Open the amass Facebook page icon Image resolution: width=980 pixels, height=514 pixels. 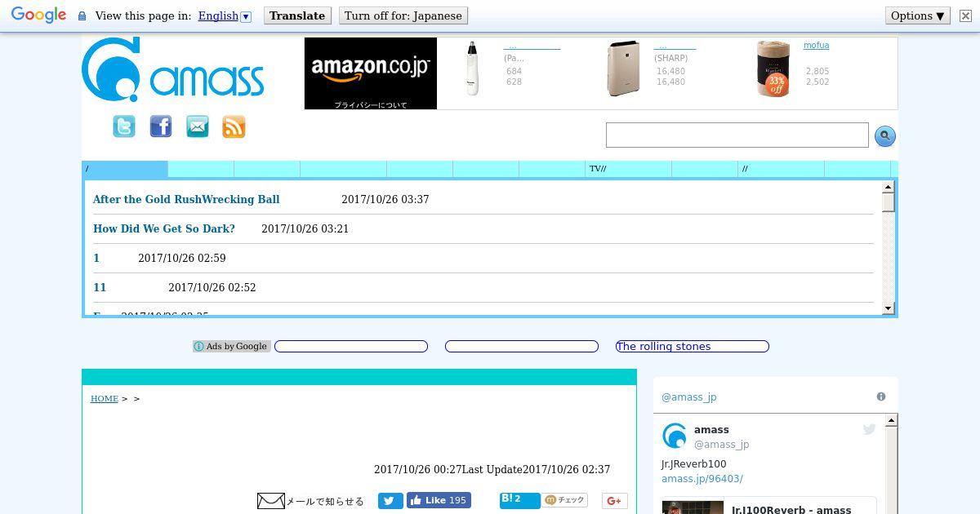(x=161, y=126)
